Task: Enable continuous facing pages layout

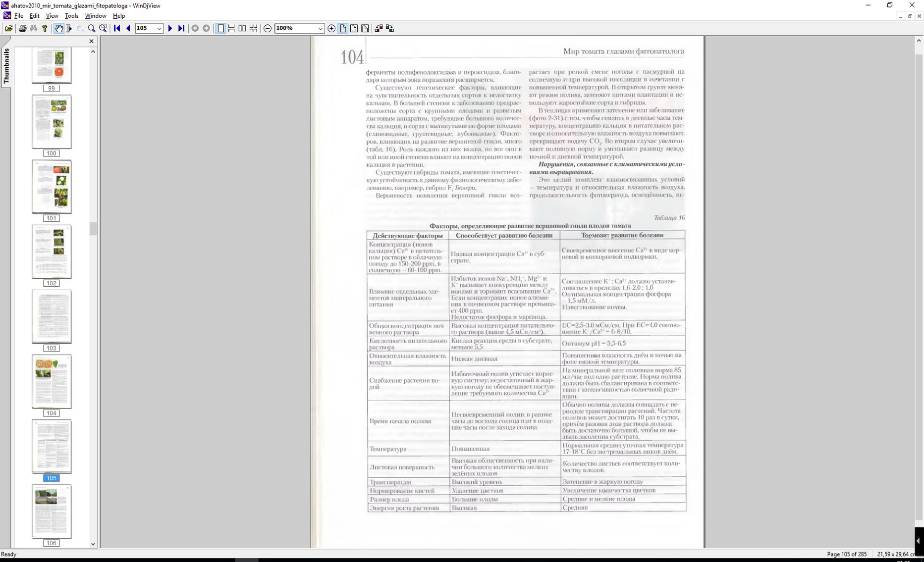Action: (254, 28)
